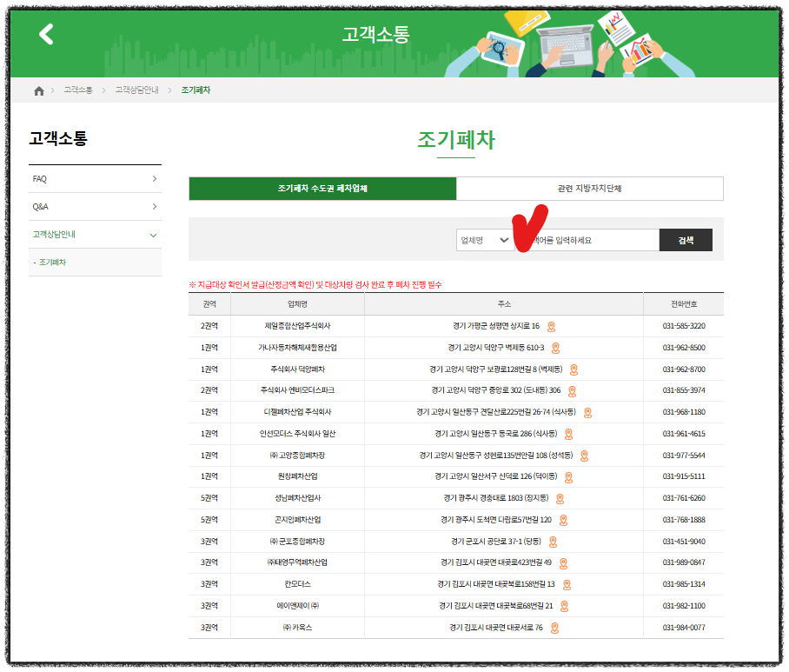Click the map pin next to 디젤폐차산업 주식회사
Image resolution: width=789 pixels, height=672 pixels.
(x=587, y=413)
